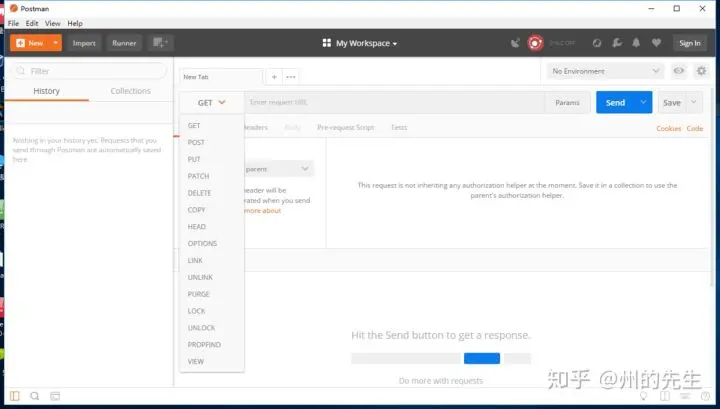Toggle the sidebar icon in status bar
Viewport: 720px width, 409px height.
[15, 396]
